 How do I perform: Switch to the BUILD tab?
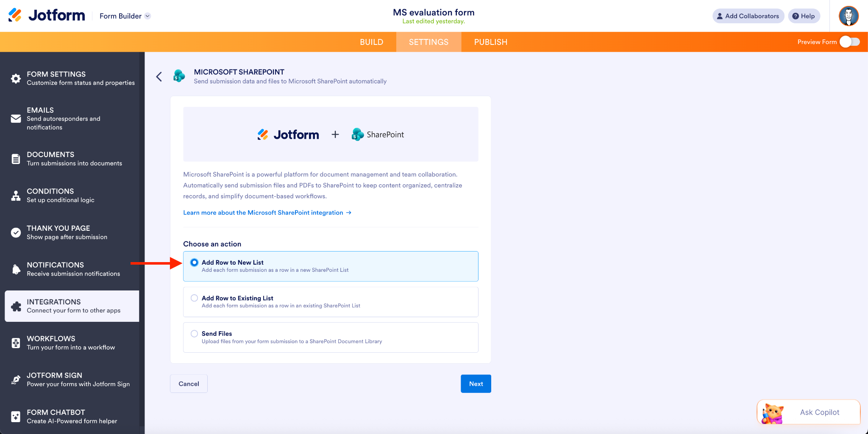(371, 42)
